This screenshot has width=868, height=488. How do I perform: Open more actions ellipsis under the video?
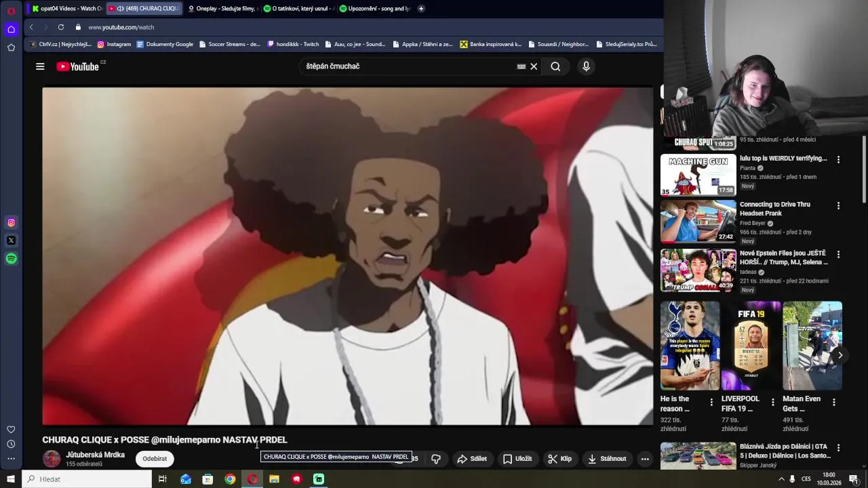(645, 459)
